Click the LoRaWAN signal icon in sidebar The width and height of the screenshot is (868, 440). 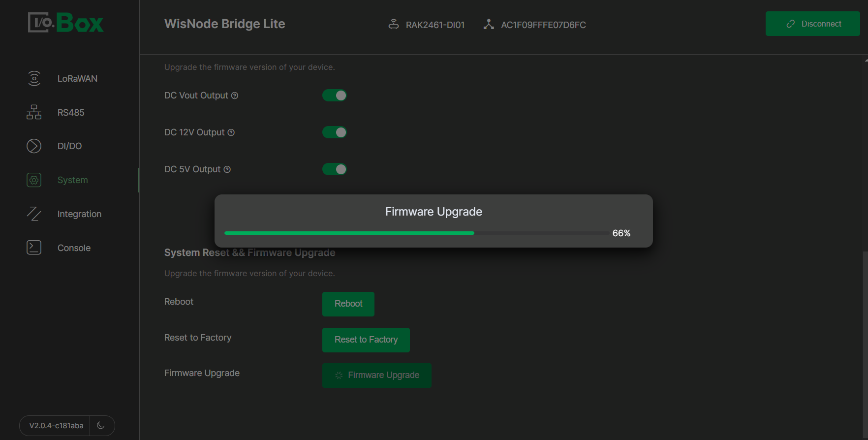(x=34, y=79)
